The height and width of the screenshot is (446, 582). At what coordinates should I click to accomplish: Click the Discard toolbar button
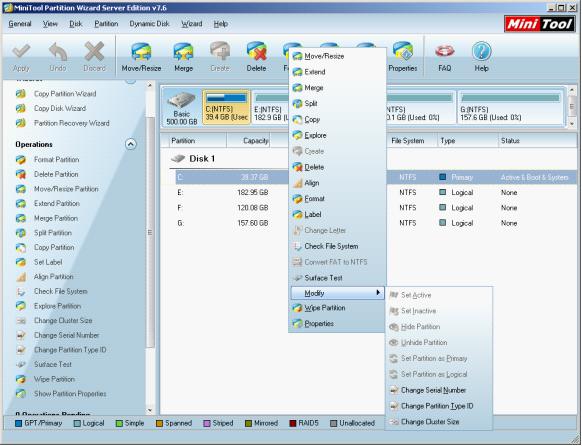(x=94, y=57)
